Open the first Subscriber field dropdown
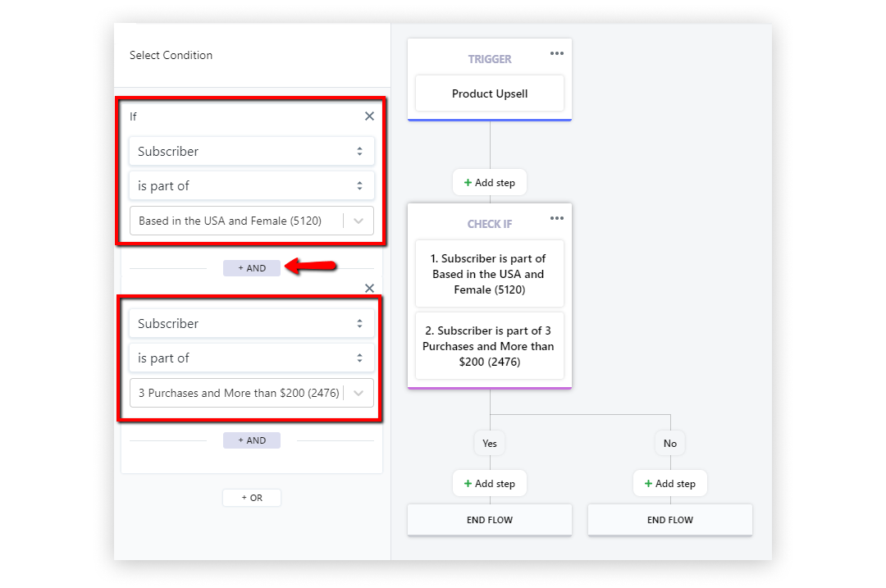 [x=251, y=151]
